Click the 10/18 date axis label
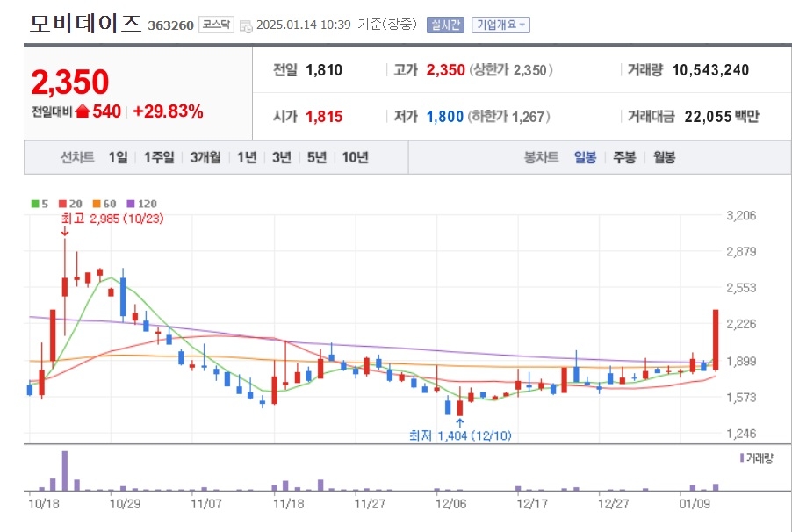This screenshot has height=532, width=792. [44, 504]
